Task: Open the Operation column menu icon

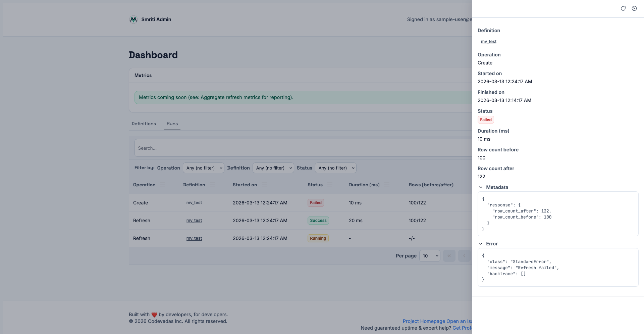Action: click(163, 185)
